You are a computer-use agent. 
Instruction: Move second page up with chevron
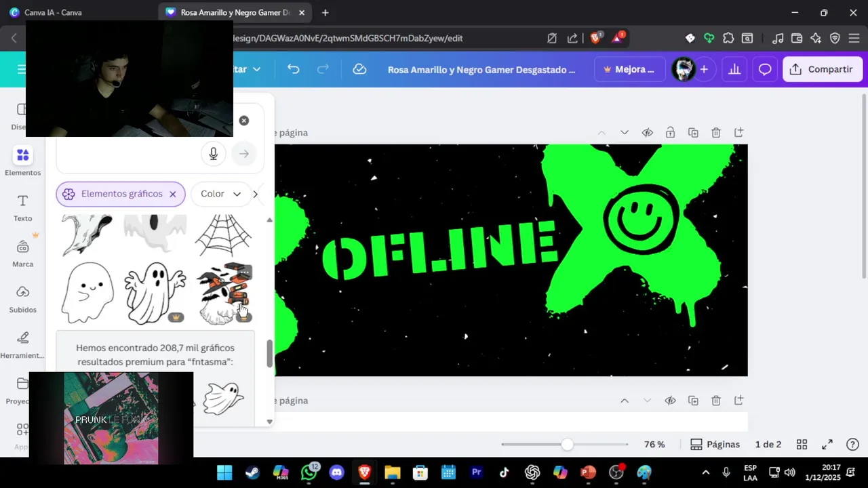click(x=625, y=401)
